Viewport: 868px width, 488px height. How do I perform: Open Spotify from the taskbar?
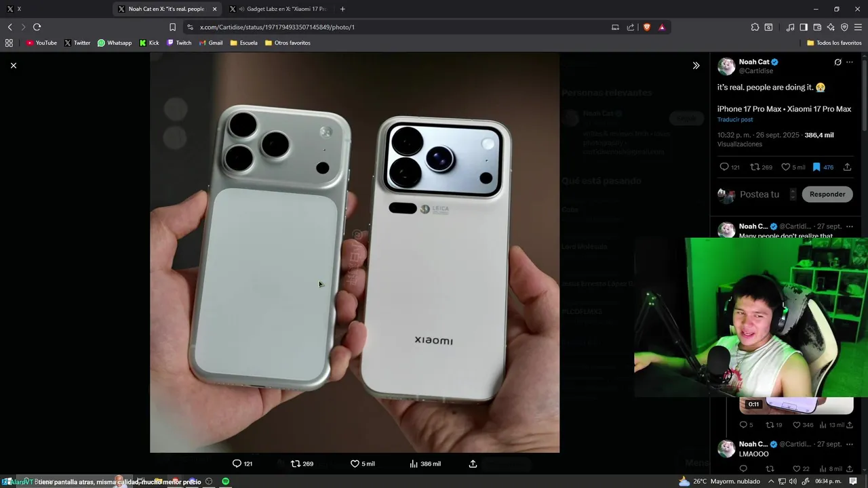[x=225, y=481]
